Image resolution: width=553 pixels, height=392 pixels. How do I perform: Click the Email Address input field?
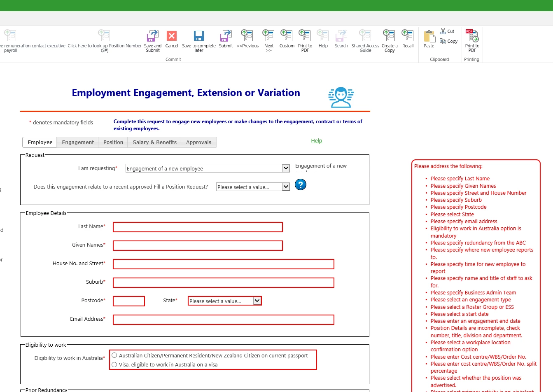coord(224,320)
